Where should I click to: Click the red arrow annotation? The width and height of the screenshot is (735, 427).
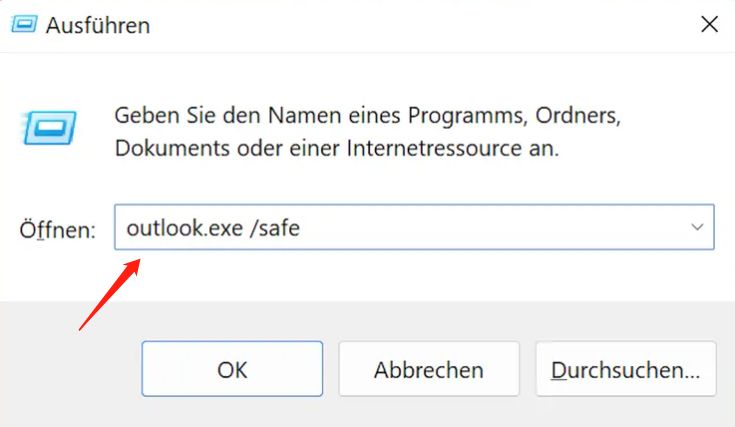[110, 294]
